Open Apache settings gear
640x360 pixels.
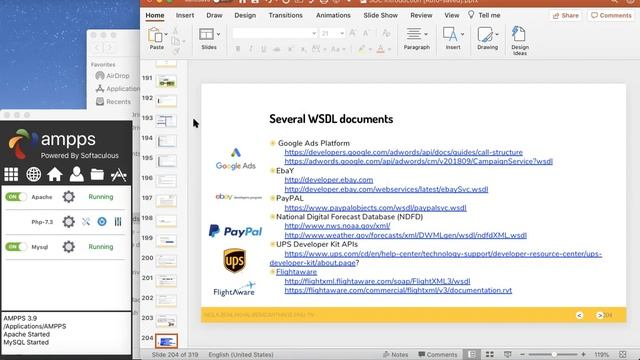tap(69, 197)
